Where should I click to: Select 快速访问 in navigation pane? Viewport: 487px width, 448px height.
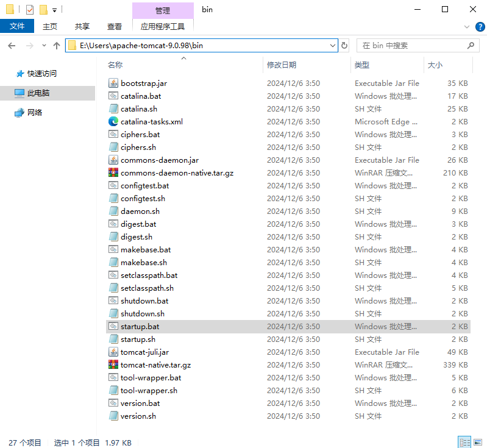point(42,74)
